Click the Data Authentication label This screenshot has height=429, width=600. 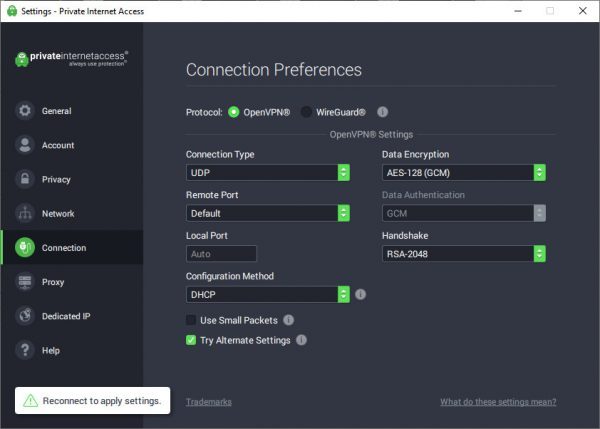[x=423, y=195]
